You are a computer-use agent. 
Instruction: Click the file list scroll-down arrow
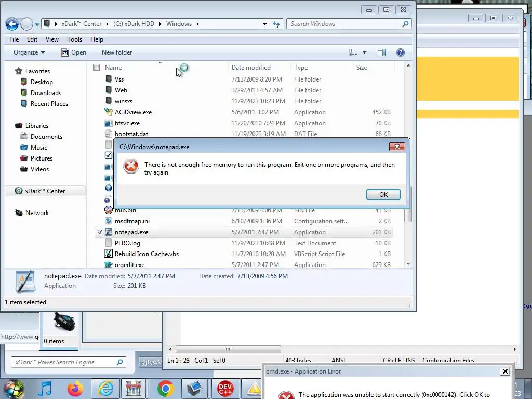408,263
